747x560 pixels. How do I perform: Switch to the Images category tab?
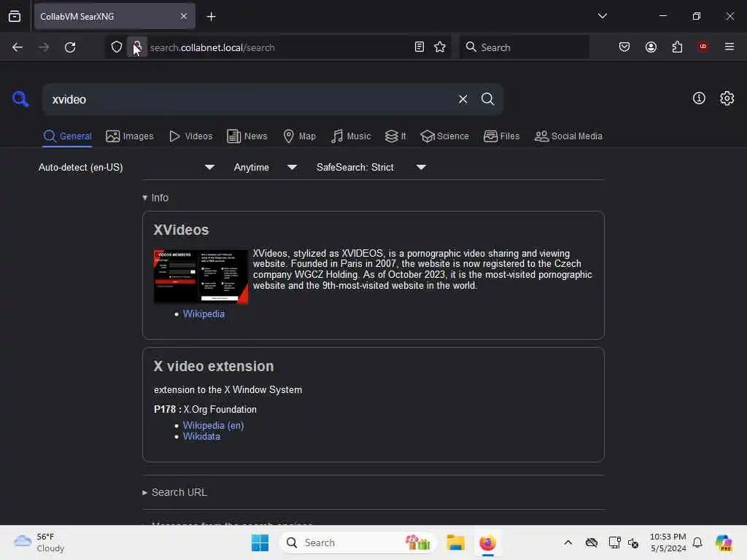[x=130, y=136]
